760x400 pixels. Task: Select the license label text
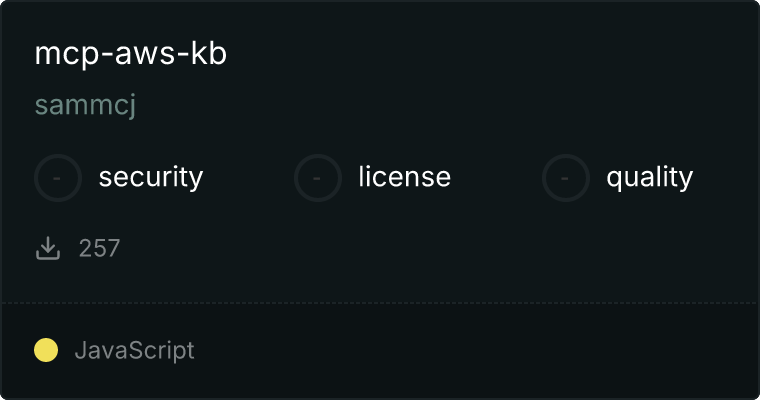click(405, 176)
